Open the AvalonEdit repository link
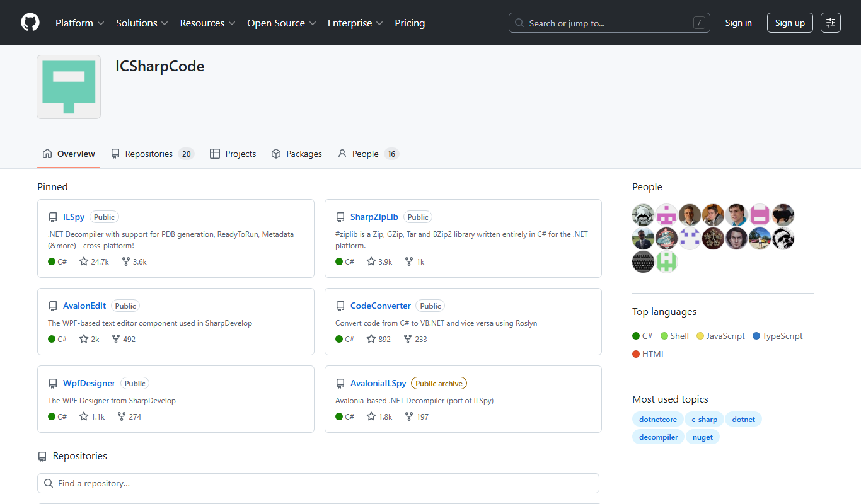The height and width of the screenshot is (504, 861). 84,306
